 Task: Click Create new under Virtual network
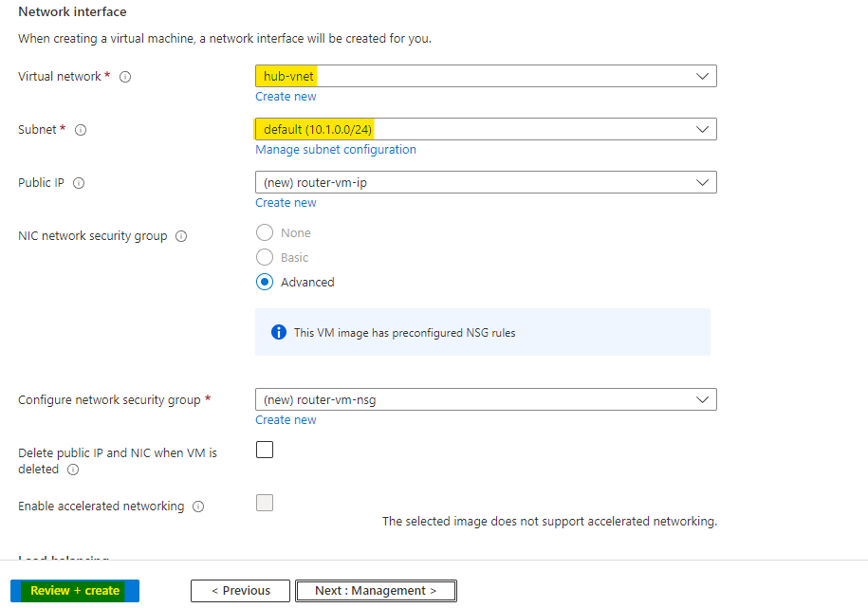286,97
